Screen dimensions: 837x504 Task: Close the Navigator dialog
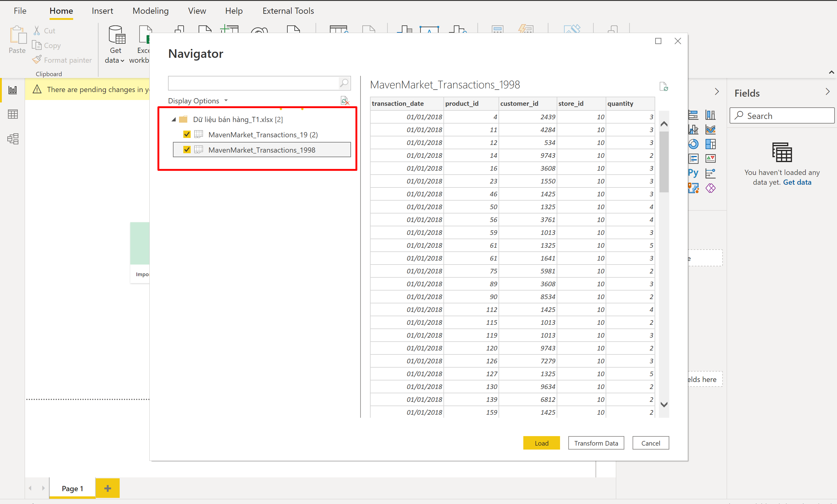tap(678, 41)
